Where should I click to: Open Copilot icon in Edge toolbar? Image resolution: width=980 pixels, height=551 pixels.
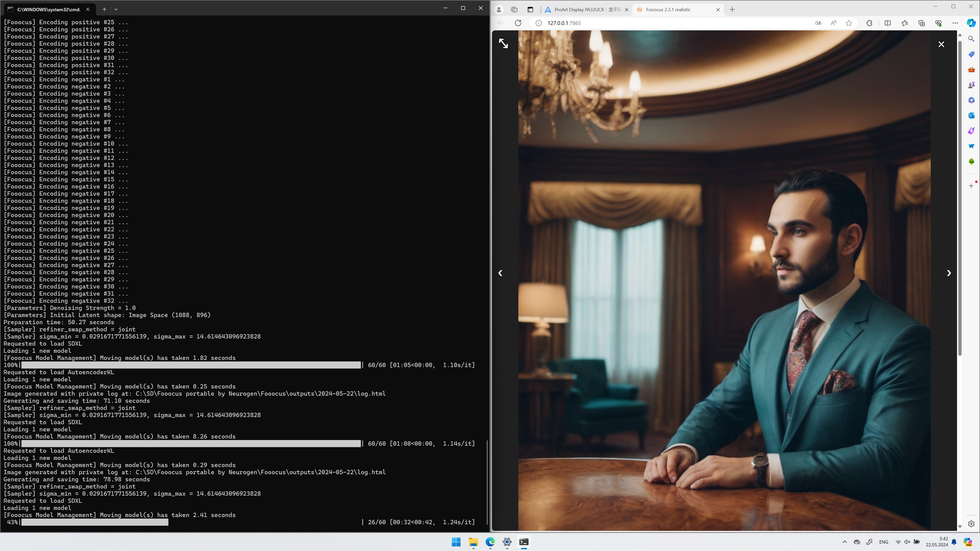click(x=971, y=23)
